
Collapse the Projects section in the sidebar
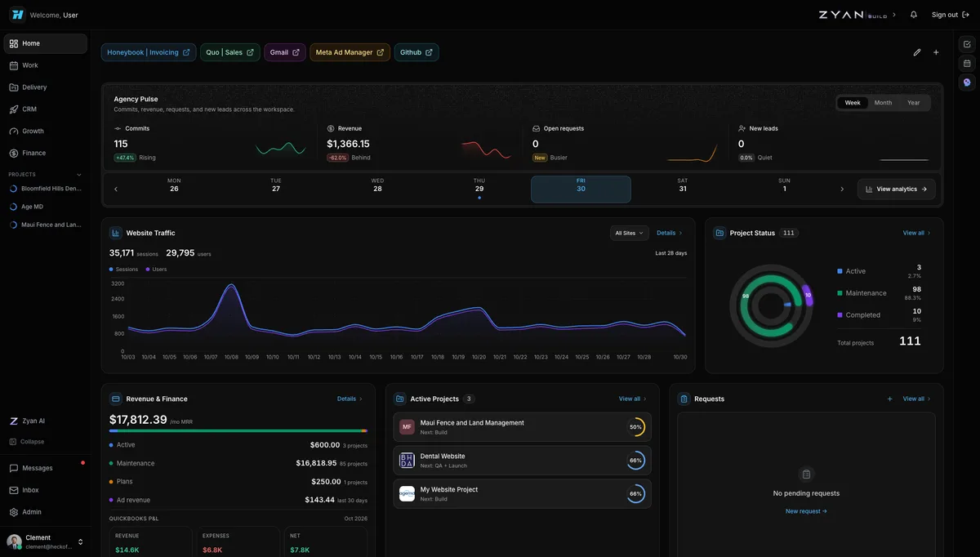point(79,175)
